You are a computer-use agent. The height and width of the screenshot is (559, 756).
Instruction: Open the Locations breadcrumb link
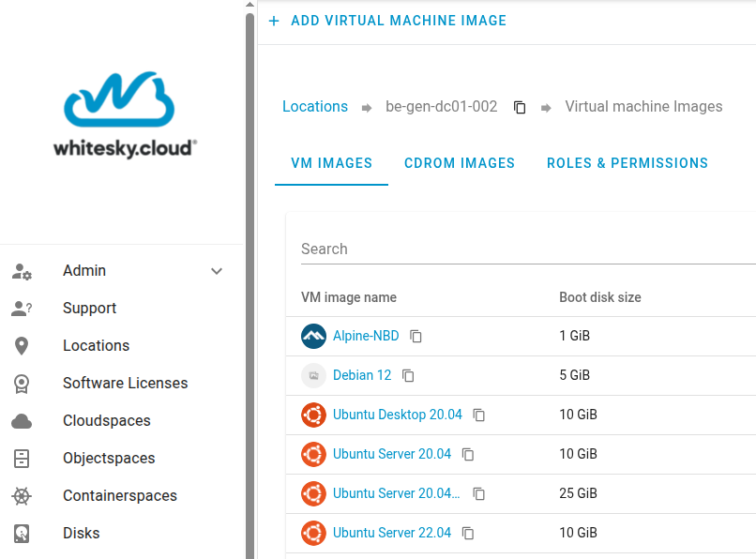[315, 107]
